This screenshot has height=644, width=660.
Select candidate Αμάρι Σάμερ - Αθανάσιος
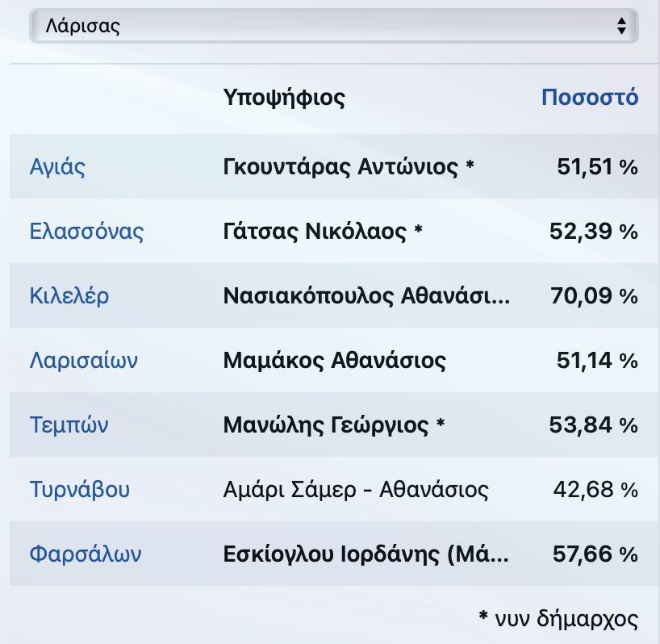pyautogui.click(x=356, y=490)
